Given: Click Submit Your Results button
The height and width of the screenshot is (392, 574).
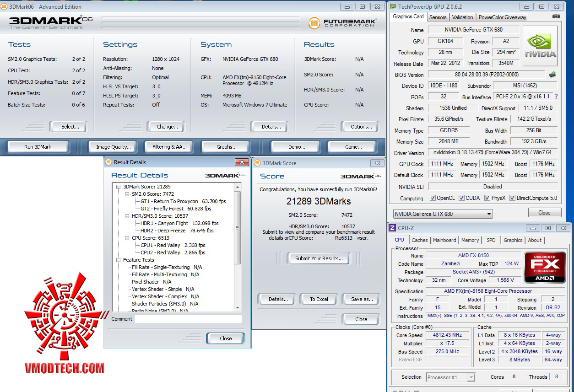Looking at the screenshot, I should tap(319, 258).
